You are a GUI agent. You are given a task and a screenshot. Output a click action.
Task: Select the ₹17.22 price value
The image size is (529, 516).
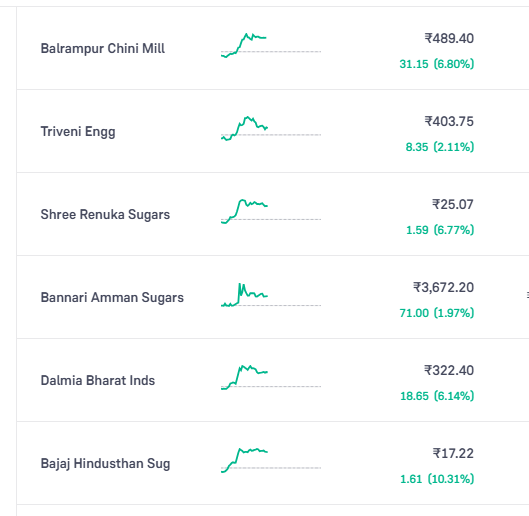tap(453, 454)
